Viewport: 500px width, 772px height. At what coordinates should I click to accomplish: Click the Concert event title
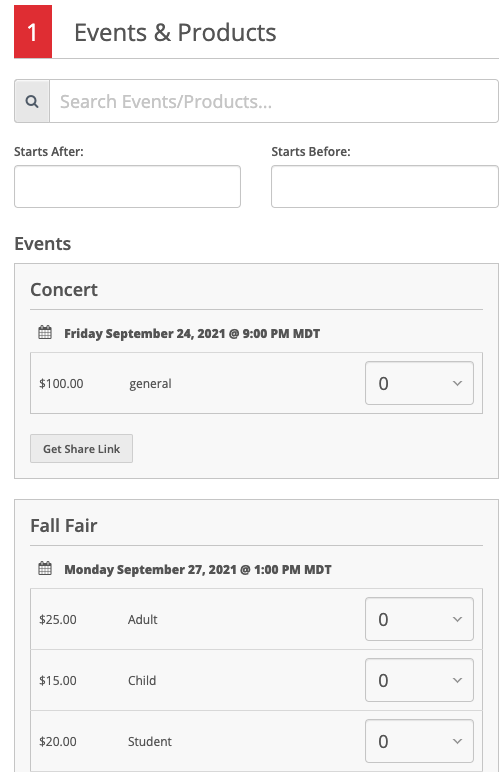tap(64, 290)
